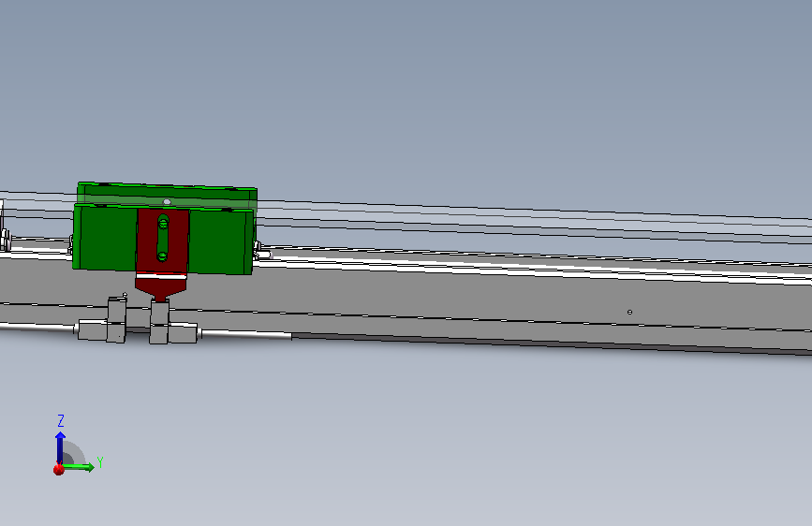Select the left gray upright coupling block
Viewport: 812px width, 526px height.
coord(116,319)
